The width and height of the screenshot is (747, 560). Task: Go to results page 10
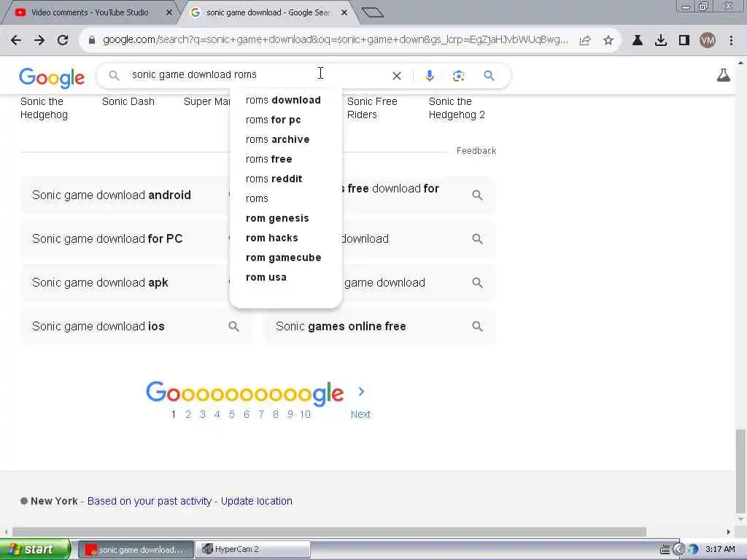pyautogui.click(x=305, y=414)
